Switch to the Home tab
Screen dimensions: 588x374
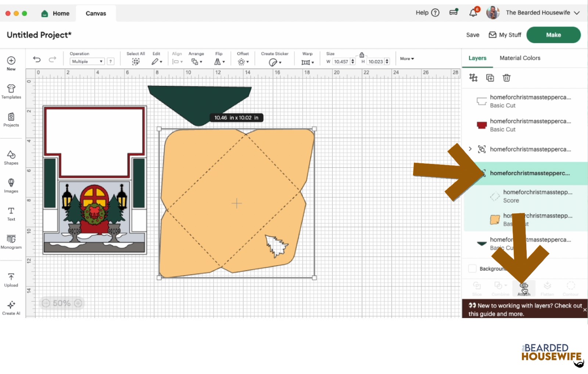[55, 14]
